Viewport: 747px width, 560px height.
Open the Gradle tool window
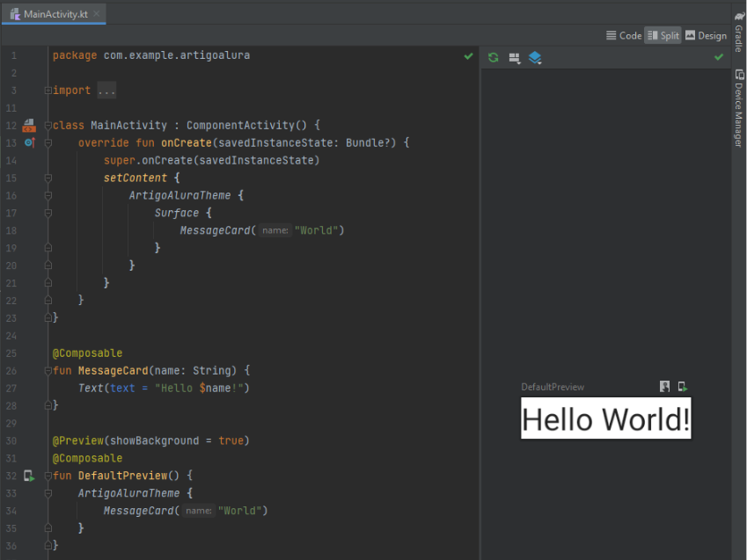[739, 32]
